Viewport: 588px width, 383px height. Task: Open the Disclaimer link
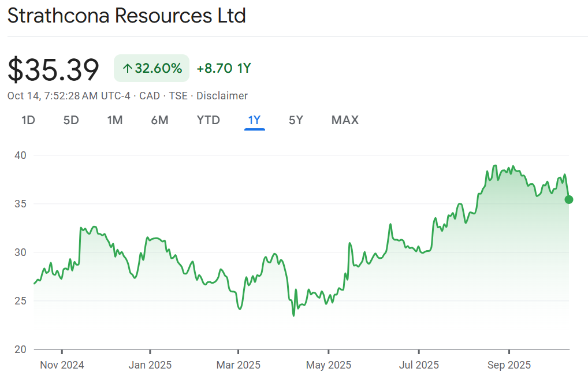point(222,96)
